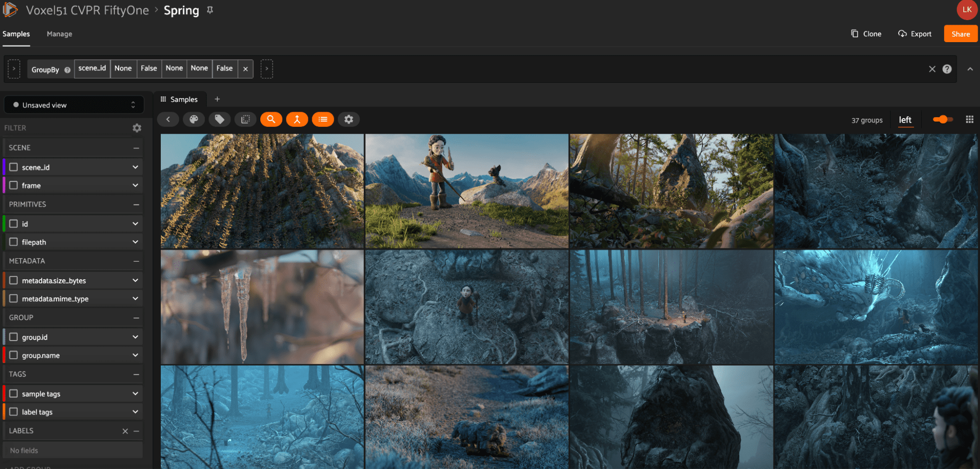Click the orange list operators icon

tap(323, 119)
